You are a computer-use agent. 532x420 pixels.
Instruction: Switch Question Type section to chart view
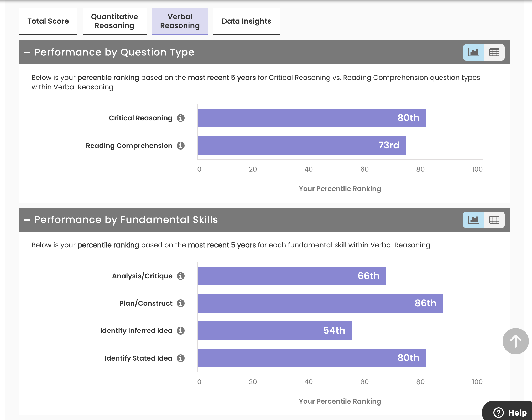pyautogui.click(x=473, y=53)
